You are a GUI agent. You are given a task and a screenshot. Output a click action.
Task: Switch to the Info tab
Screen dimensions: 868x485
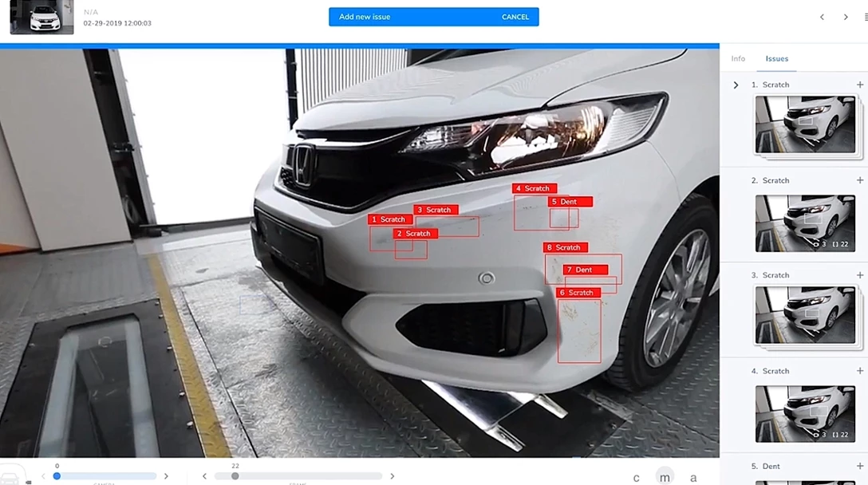(x=738, y=59)
